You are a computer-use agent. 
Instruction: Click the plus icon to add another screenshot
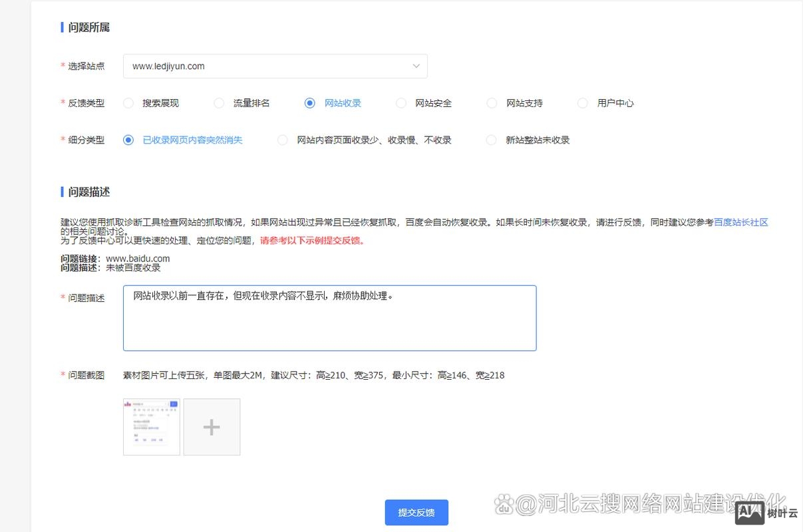[x=212, y=426]
